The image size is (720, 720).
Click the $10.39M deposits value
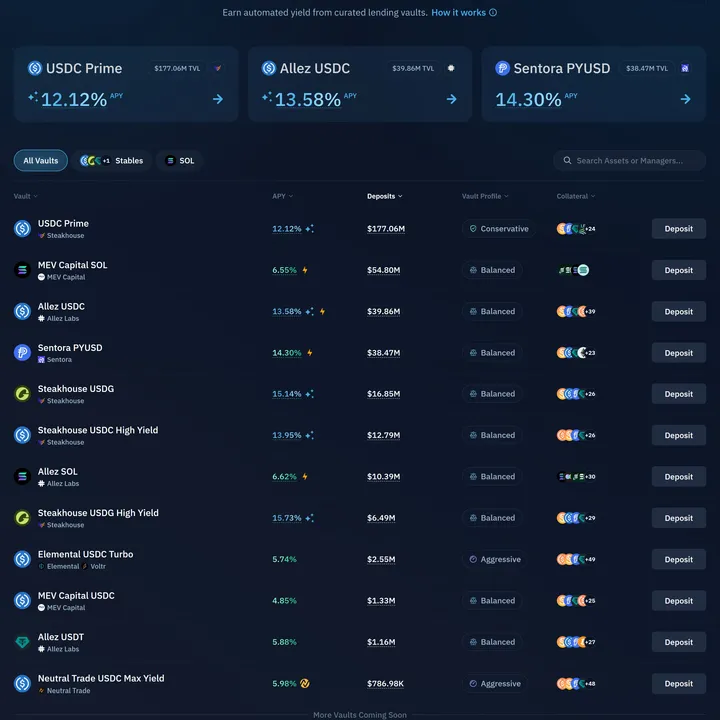click(383, 477)
